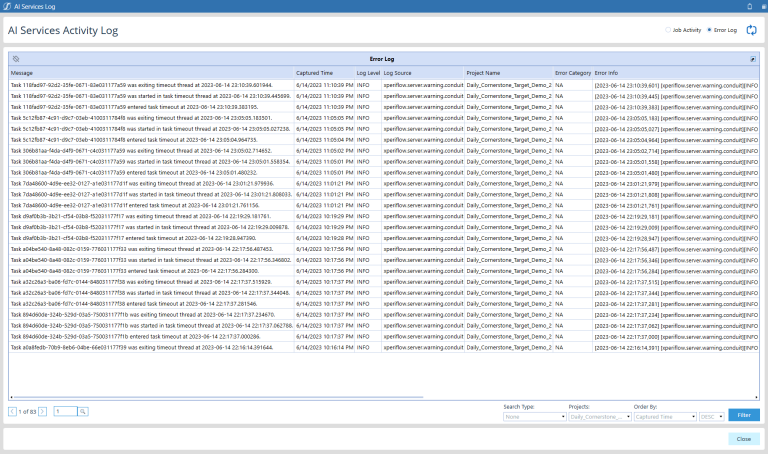Click Captured Time cell '6/14/2023 10:19:28 PM'
Screen dimensions: 768x454
pos(324,238)
